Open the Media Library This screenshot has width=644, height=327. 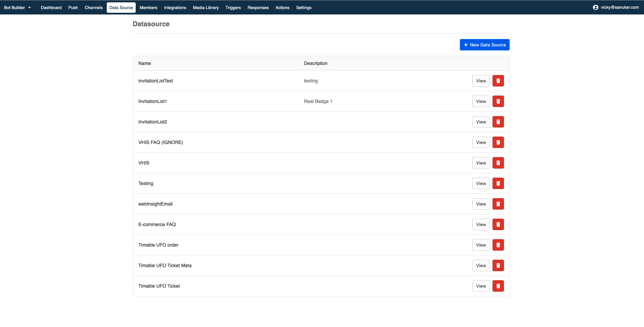206,7
